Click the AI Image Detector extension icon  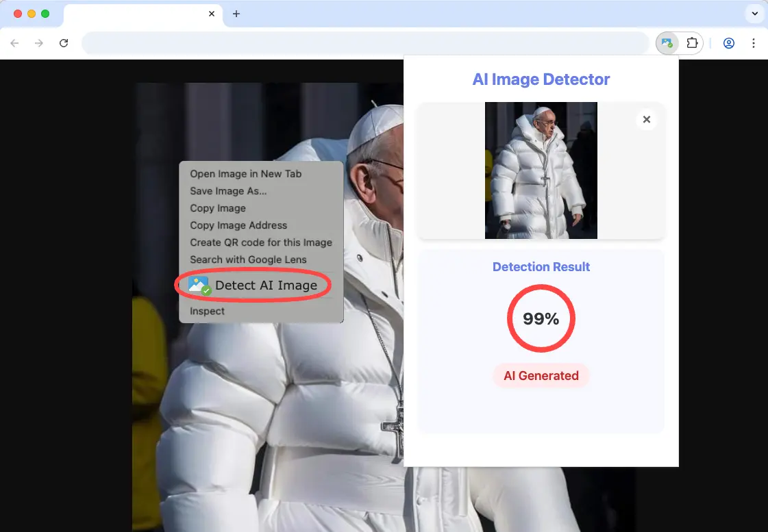click(x=667, y=43)
